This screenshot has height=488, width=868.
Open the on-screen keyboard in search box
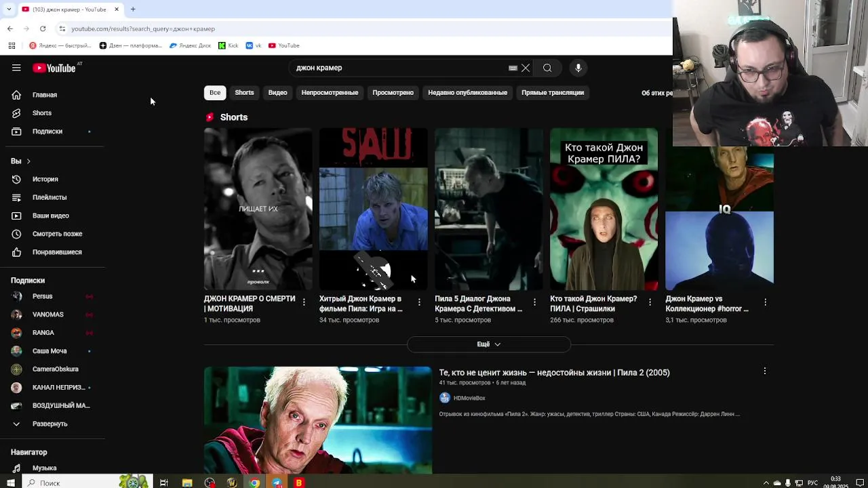(513, 68)
